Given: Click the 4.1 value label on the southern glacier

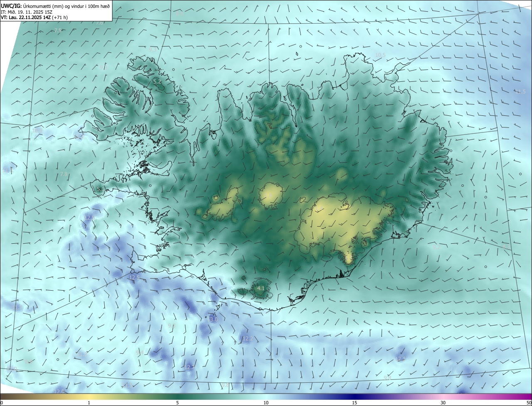Looking at the screenshot, I should pyautogui.click(x=261, y=288).
